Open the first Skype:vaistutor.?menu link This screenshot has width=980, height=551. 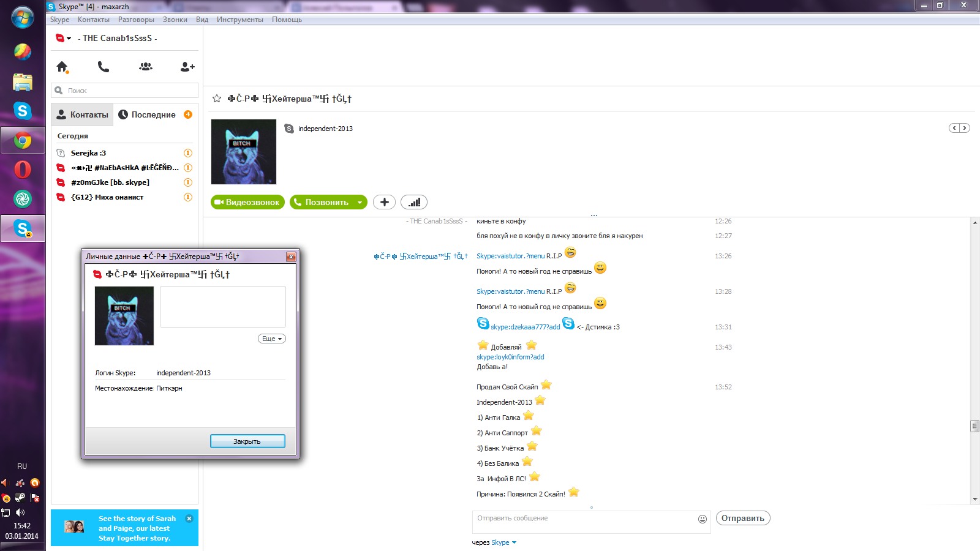click(x=510, y=256)
